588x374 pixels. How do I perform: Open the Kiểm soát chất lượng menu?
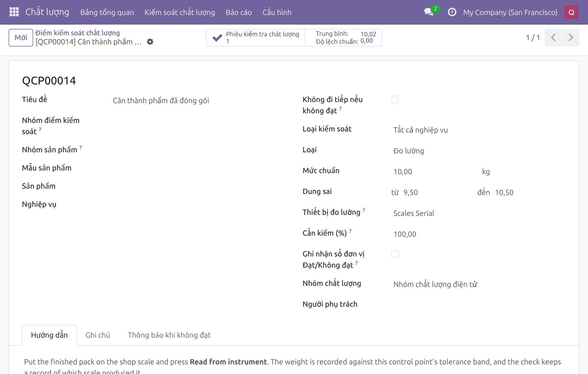pyautogui.click(x=180, y=12)
